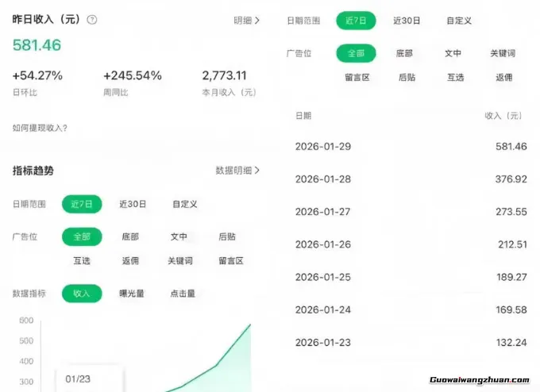Choose the 收入 data metric
Viewport: 540px width, 392px height.
(82, 294)
